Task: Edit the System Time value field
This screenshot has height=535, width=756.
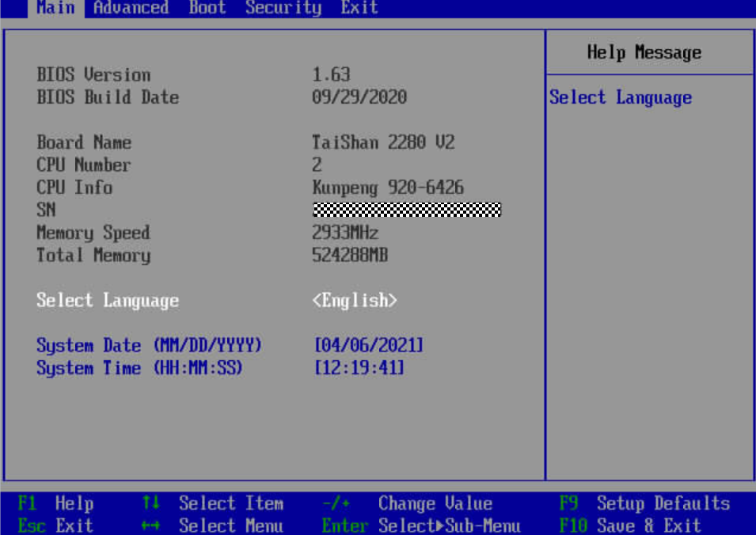Action: 359,368
